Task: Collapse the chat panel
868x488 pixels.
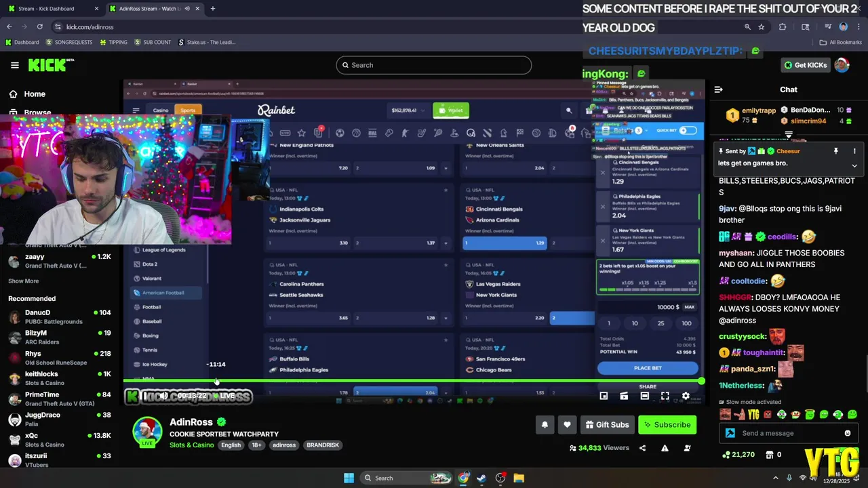Action: [719, 89]
